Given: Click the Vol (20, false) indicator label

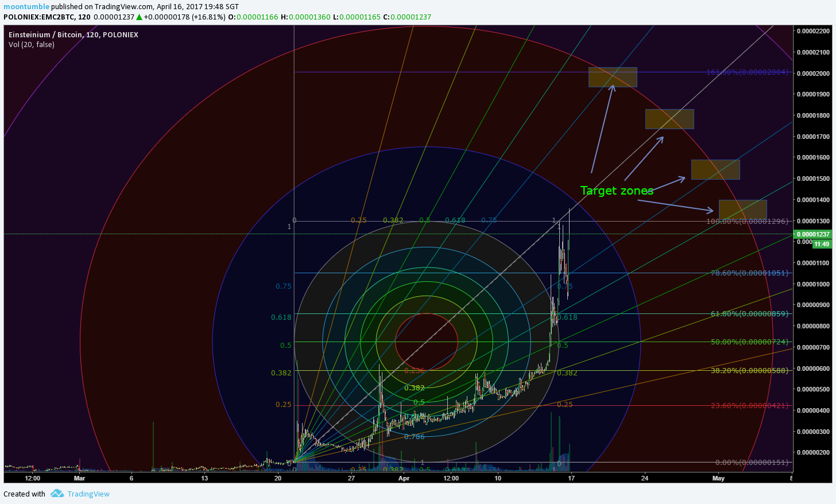Looking at the screenshot, I should [32, 44].
